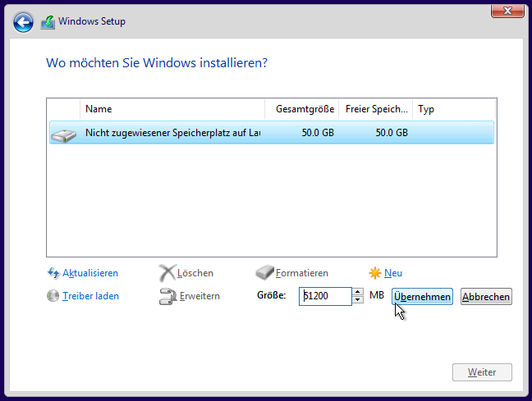Select 'Nicht zugewiesener Speicherplatz' row

coord(272,133)
